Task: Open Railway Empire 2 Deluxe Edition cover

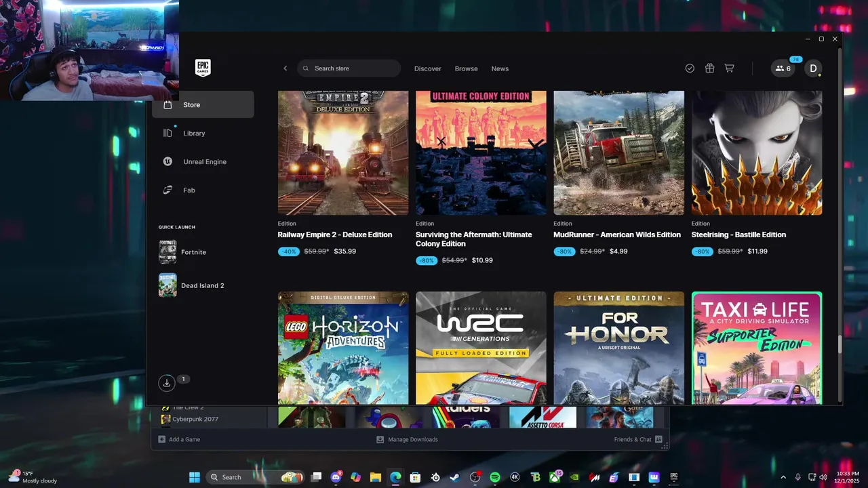Action: pyautogui.click(x=343, y=152)
